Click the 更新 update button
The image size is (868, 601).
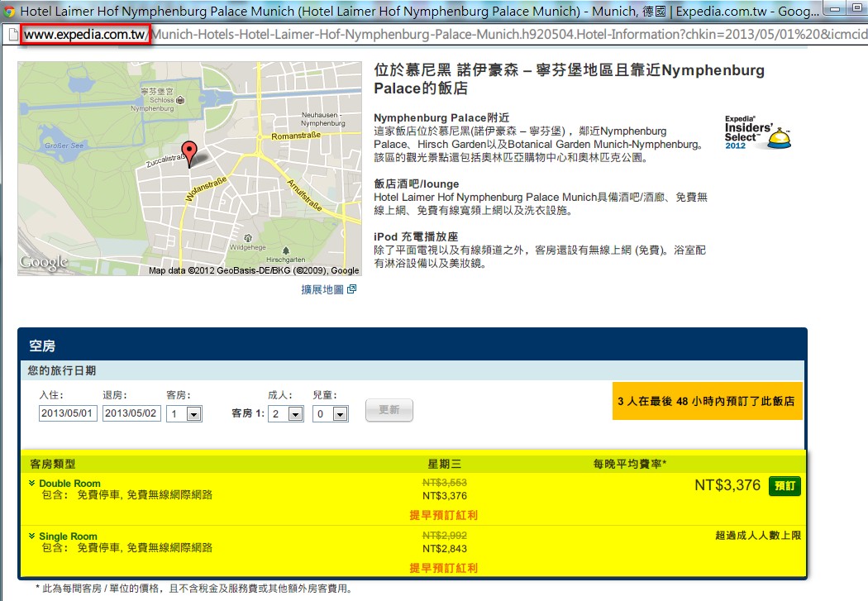(x=389, y=410)
